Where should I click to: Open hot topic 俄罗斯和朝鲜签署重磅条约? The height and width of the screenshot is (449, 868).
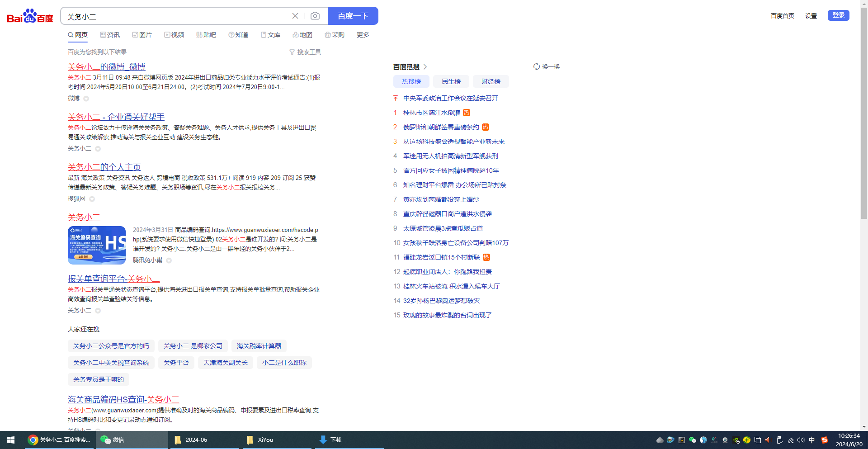[441, 127]
